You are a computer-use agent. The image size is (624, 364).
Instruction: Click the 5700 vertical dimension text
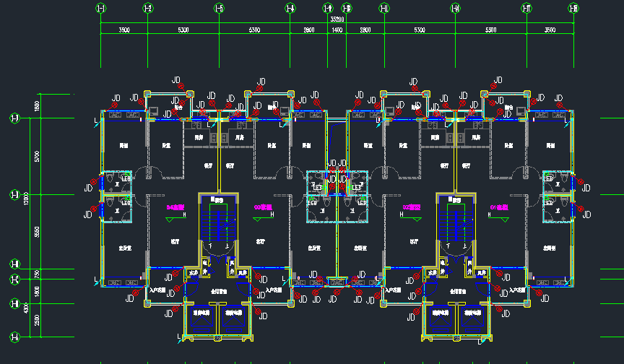click(38, 156)
